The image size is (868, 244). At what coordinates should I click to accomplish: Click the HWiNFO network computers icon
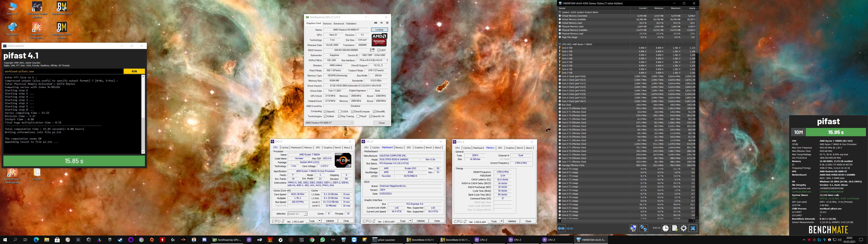coord(644,228)
